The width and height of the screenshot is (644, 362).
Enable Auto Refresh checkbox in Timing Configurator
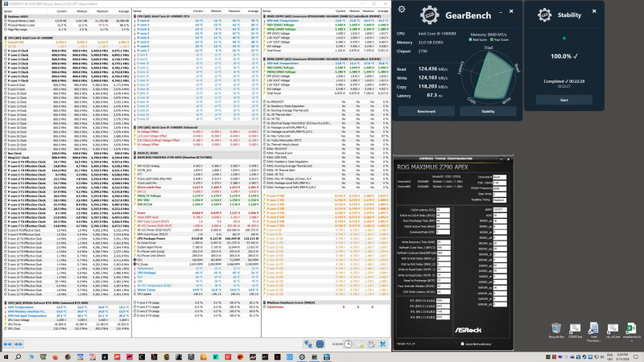(462, 344)
